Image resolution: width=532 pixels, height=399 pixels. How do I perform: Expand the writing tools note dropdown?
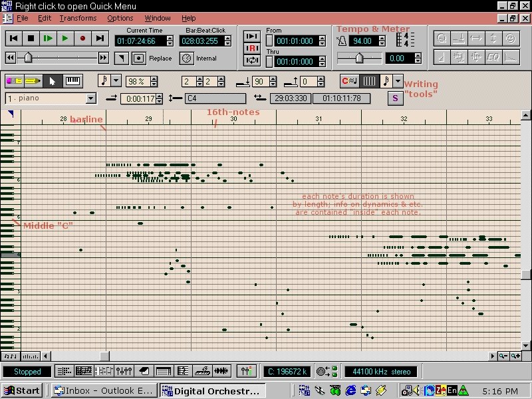click(x=398, y=81)
